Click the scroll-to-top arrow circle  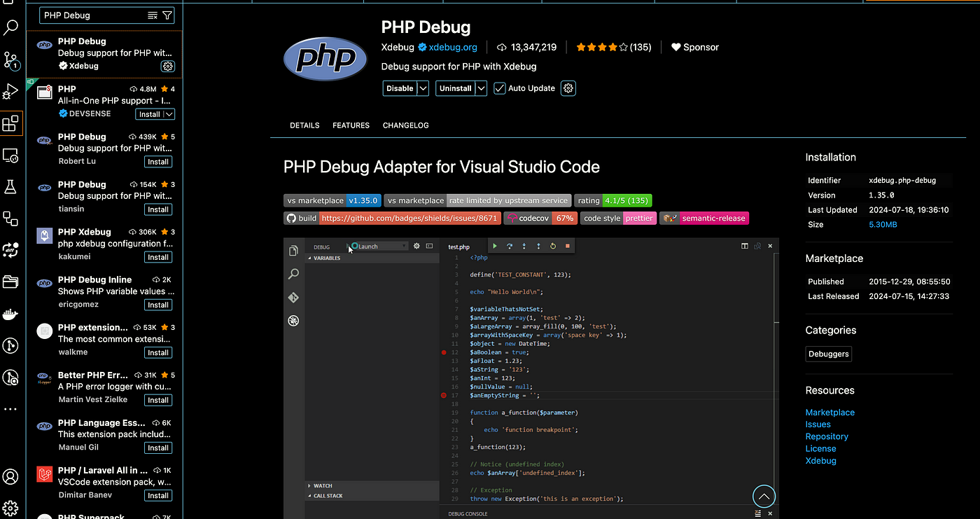(764, 497)
